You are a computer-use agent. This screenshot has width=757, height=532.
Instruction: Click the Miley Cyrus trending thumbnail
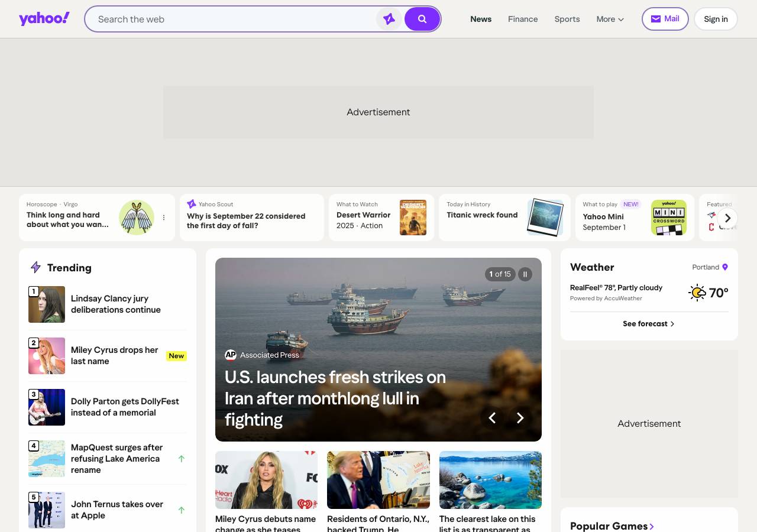coord(47,356)
